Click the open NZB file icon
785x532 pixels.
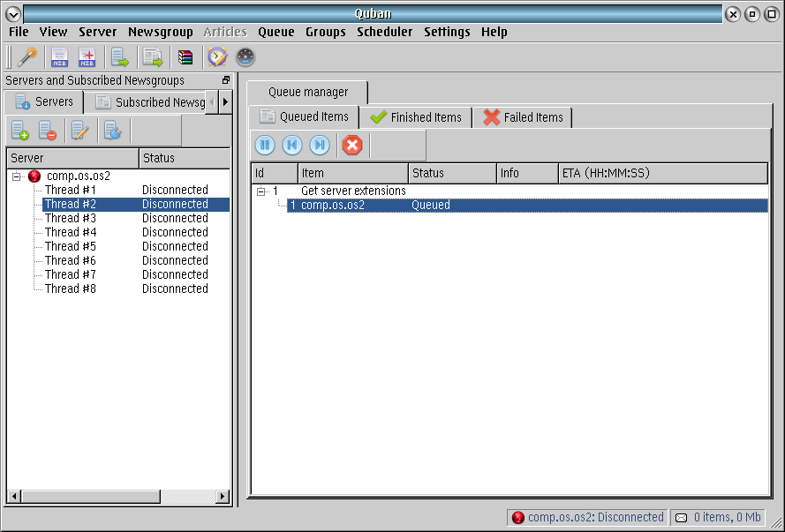pos(60,57)
